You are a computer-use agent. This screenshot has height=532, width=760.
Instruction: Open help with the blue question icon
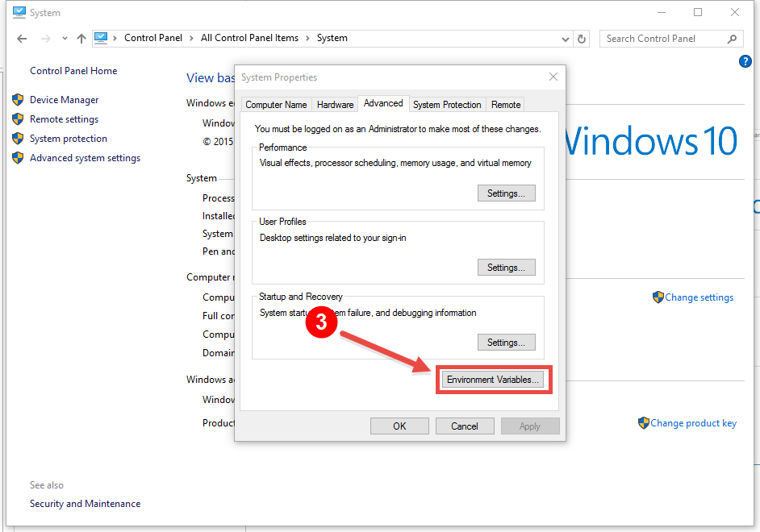coord(745,61)
